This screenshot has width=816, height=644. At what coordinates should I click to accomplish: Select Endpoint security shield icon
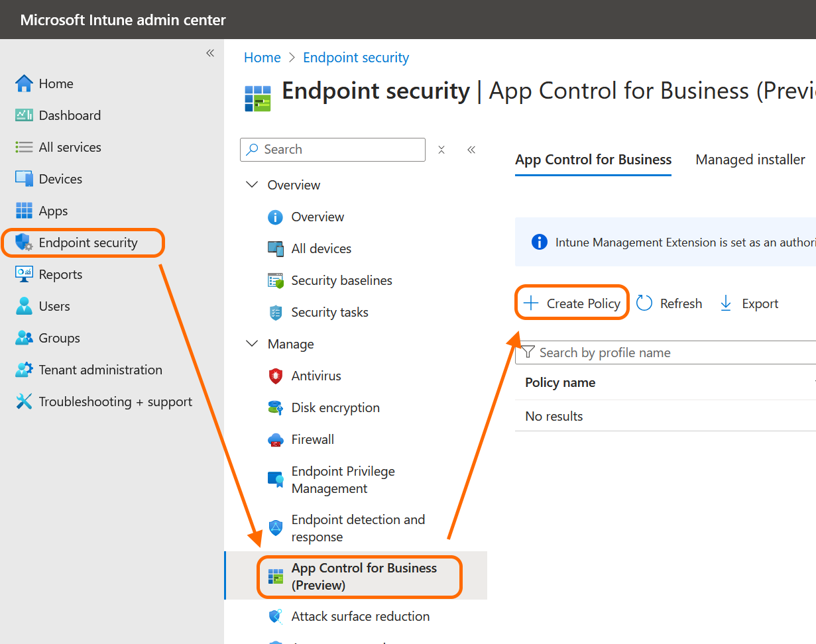pos(24,242)
